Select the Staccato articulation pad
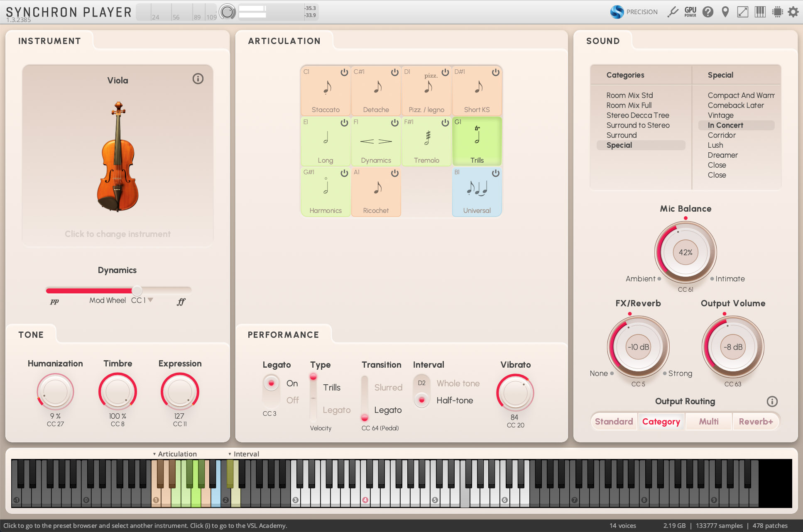 tap(326, 90)
